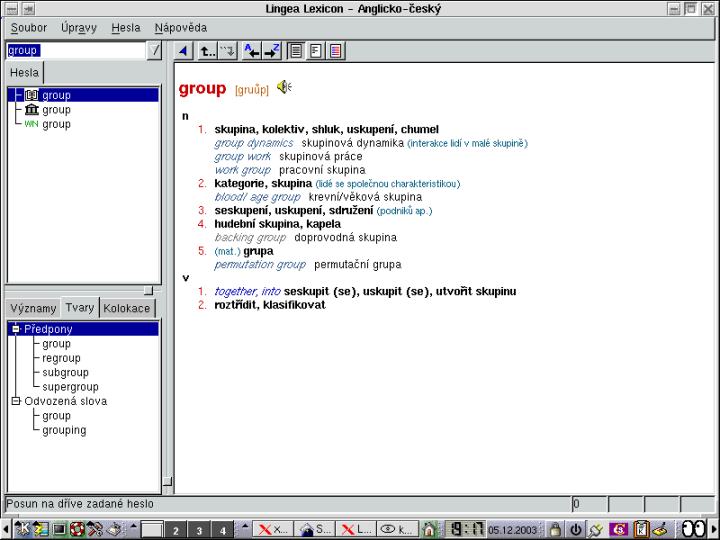Select the colored entry view button
Image resolution: width=720 pixels, height=540 pixels.
point(335,51)
